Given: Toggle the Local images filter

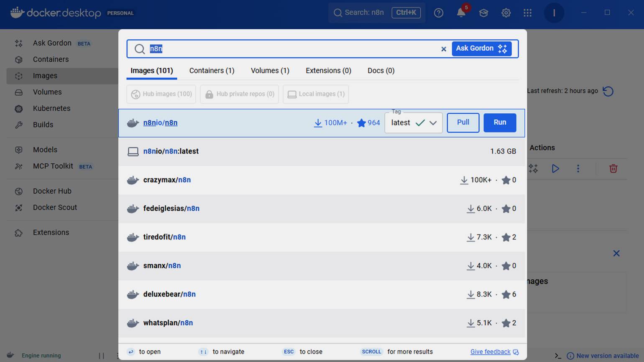Looking at the screenshot, I should point(316,94).
